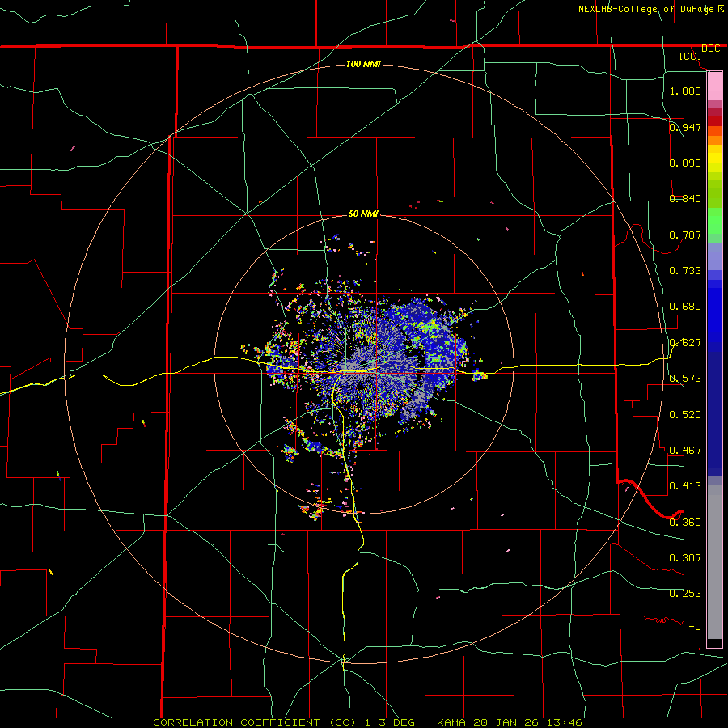Pick the lavender swatch in the color bar
The width and height of the screenshot is (728, 728).
click(x=714, y=257)
